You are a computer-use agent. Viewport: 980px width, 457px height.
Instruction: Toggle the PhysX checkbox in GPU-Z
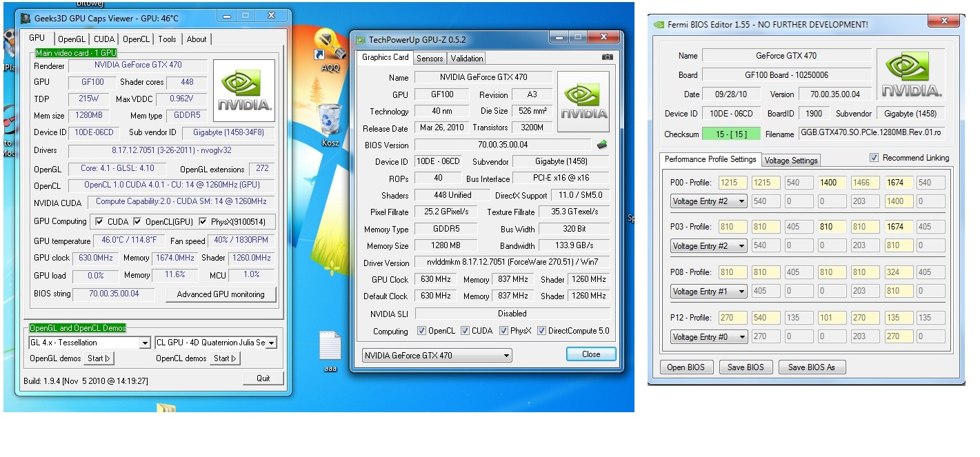click(x=503, y=331)
